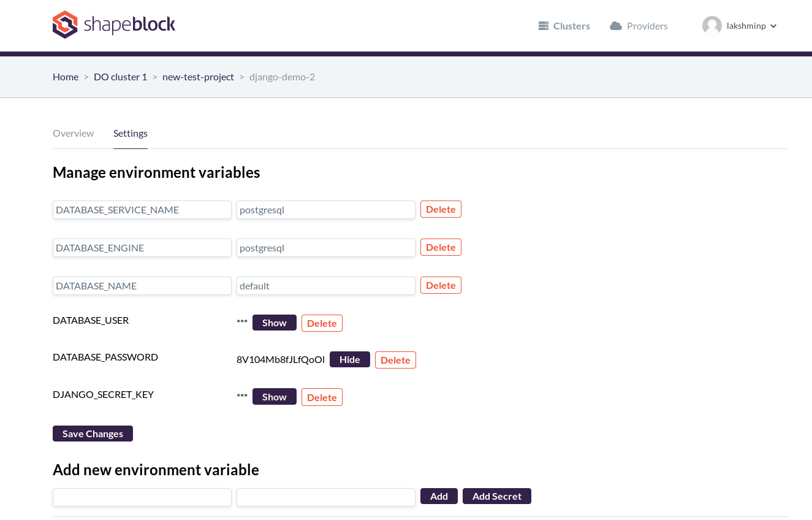Screen dimensions: 812x520
Task: Click the Clusters server icon
Action: (544, 26)
